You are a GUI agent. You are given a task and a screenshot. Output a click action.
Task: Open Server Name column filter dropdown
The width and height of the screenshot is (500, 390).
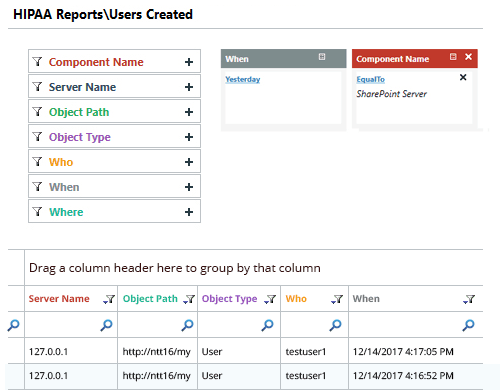(x=109, y=299)
